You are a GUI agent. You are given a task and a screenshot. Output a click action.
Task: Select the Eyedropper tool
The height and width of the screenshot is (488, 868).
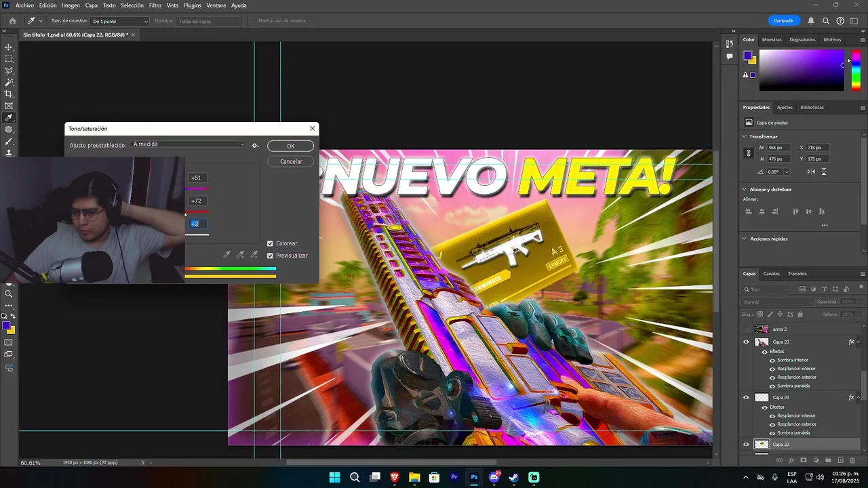pos(9,118)
